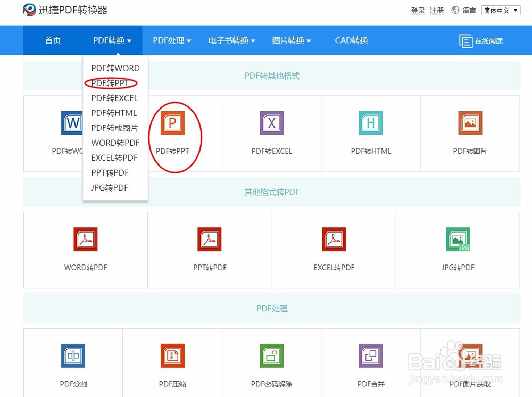Click the 在线阅读 document icon
532x397 pixels.
465,41
